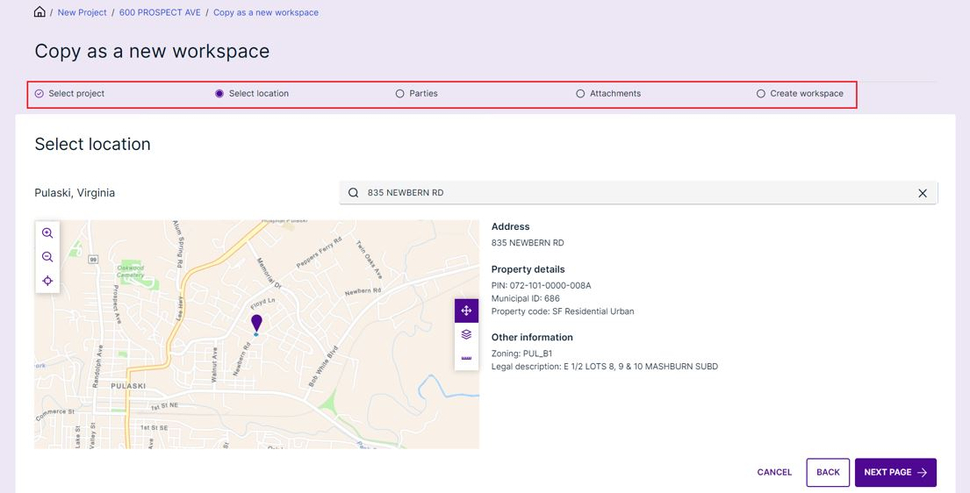Clear the search with the X icon
This screenshot has width=970, height=493.
(922, 193)
